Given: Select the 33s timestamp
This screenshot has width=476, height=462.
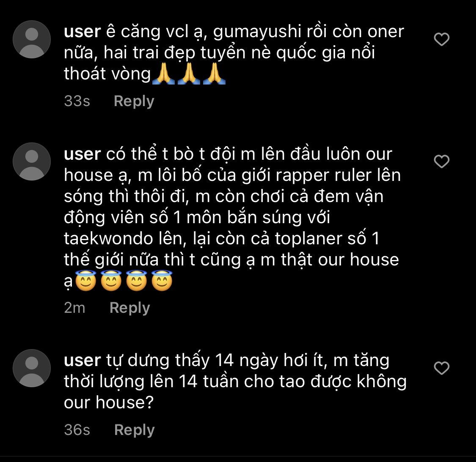Looking at the screenshot, I should point(77,101).
